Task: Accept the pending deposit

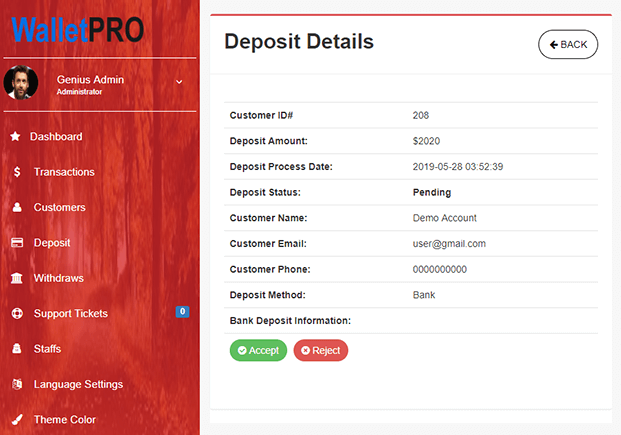Action: (x=258, y=350)
